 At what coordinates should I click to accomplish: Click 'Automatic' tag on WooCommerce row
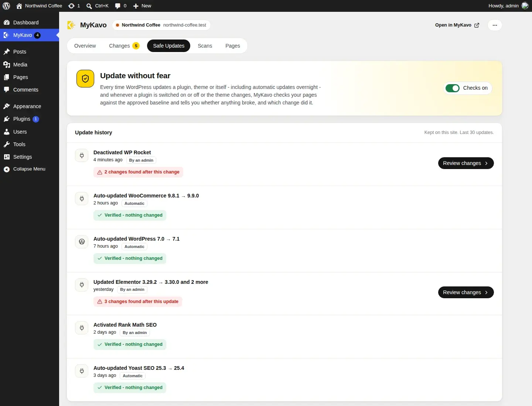tap(134, 203)
